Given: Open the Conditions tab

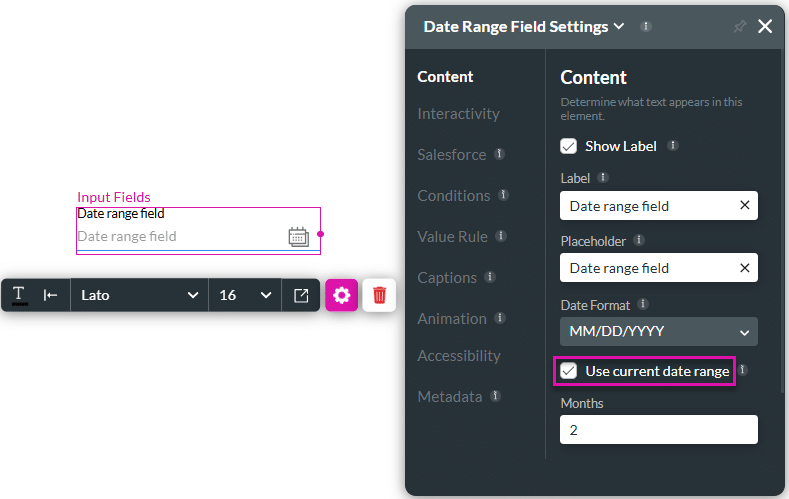Looking at the screenshot, I should pyautogui.click(x=453, y=196).
